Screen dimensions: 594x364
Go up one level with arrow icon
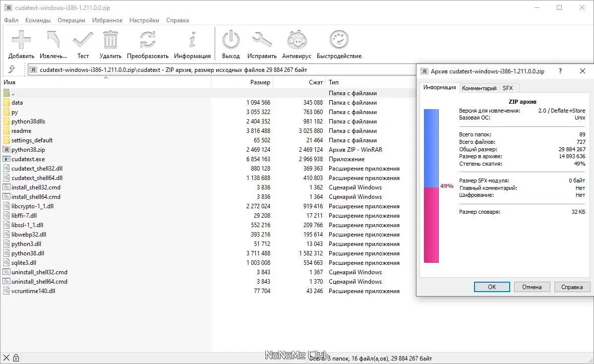click(12, 69)
